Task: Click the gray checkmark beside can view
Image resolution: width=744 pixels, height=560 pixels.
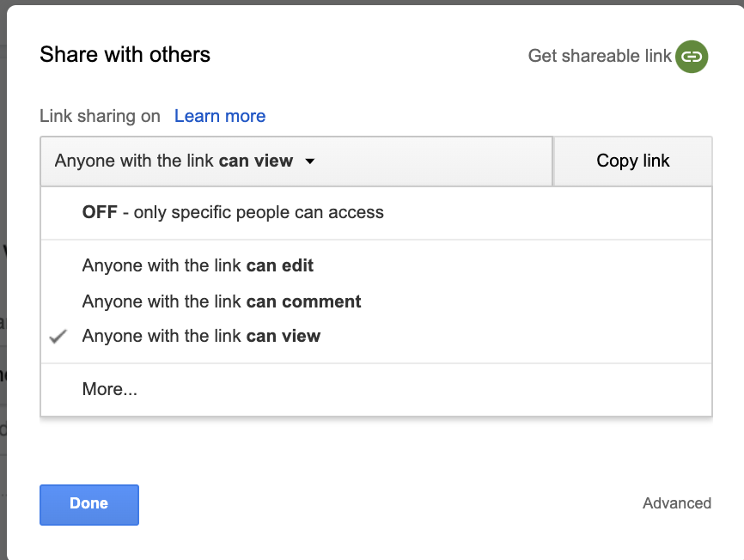Action: 58,337
